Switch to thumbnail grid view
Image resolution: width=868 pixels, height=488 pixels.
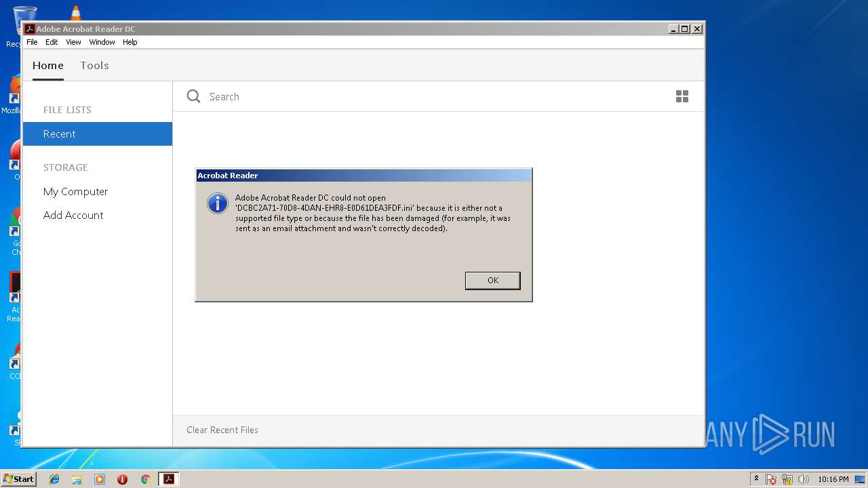682,96
